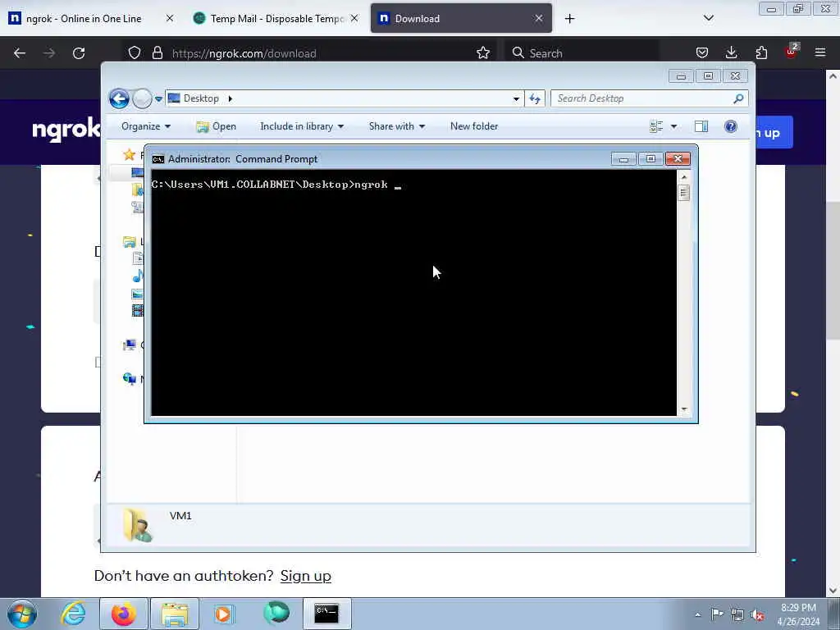Open Firefox downloads panel

[x=731, y=52]
